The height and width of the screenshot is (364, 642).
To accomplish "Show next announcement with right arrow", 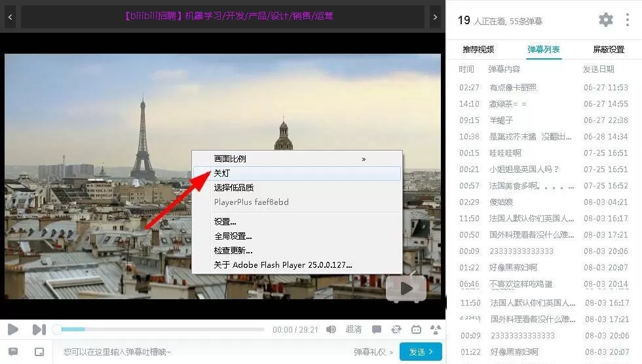I will (x=435, y=17).
